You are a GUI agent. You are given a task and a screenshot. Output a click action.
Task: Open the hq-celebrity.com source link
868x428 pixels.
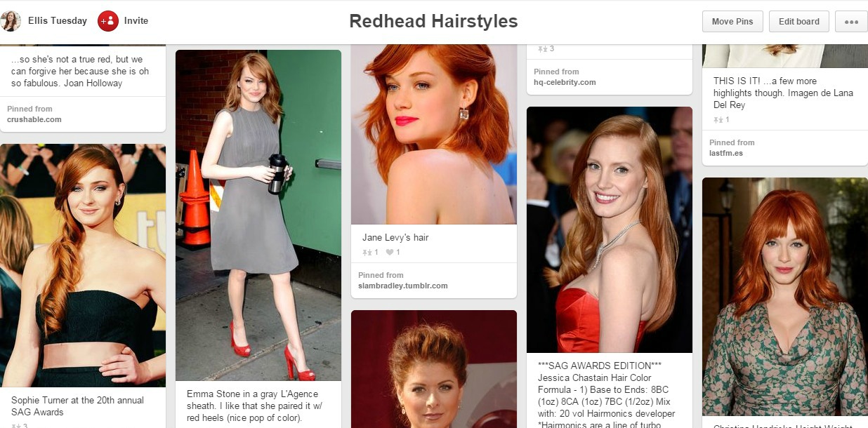565,82
